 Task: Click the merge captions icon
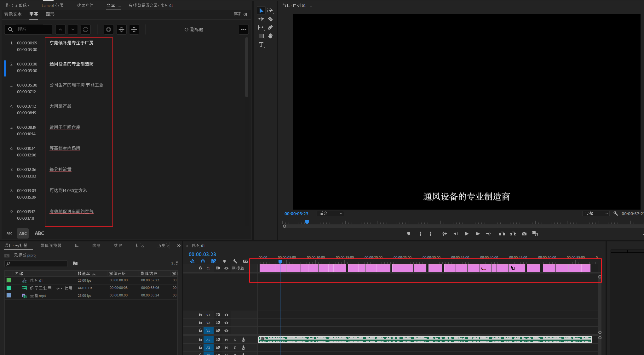pos(134,29)
